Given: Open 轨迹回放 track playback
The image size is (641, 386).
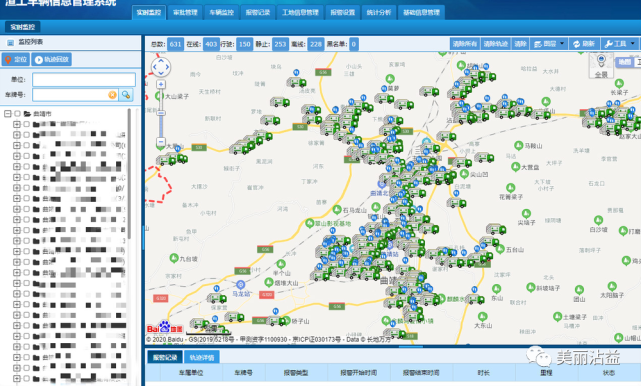Looking at the screenshot, I should click(x=52, y=60).
